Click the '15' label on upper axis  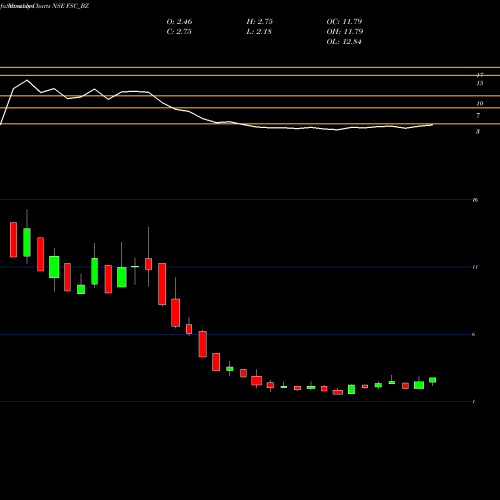pyautogui.click(x=480, y=83)
